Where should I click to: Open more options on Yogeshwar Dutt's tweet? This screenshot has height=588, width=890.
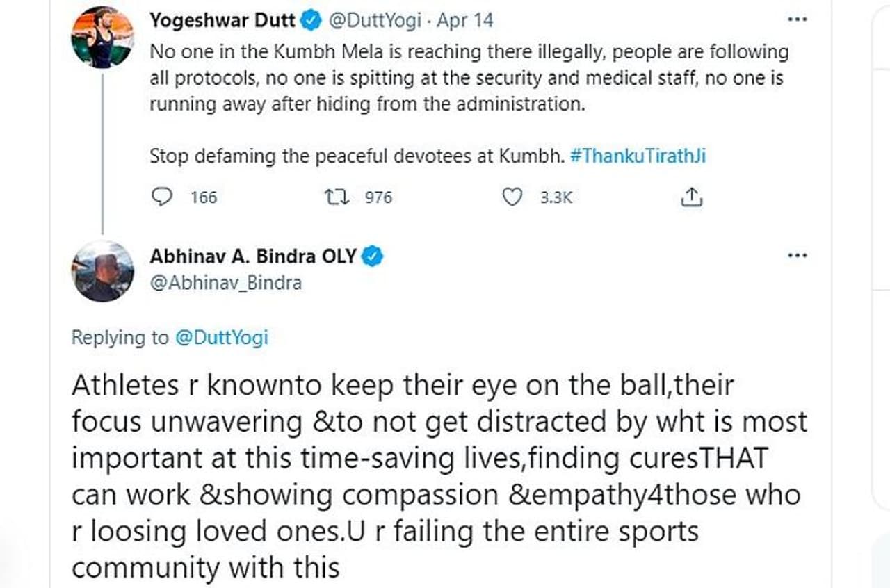(x=796, y=20)
